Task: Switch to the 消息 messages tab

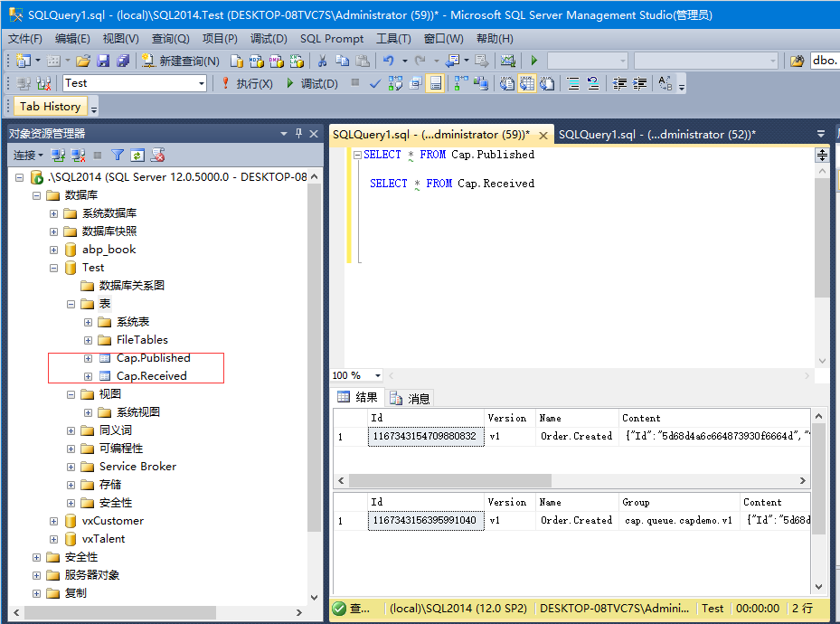Action: point(411,398)
